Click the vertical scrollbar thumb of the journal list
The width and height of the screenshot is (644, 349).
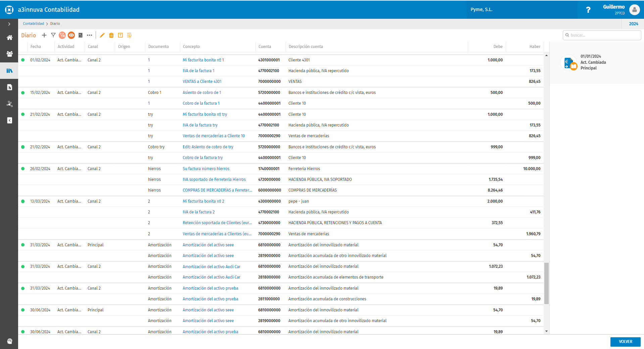[x=546, y=283]
